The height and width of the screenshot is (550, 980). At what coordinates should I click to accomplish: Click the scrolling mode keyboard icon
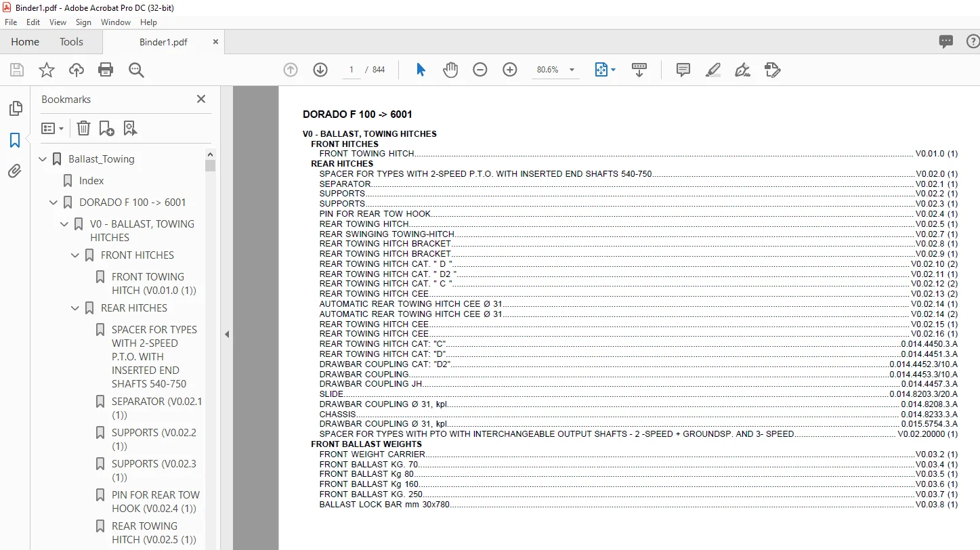639,70
